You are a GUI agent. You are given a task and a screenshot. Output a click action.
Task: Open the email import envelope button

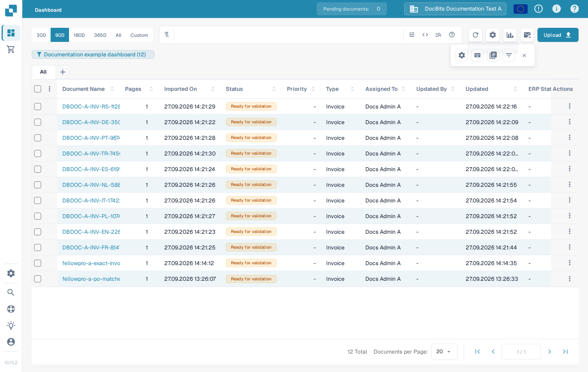pos(527,35)
